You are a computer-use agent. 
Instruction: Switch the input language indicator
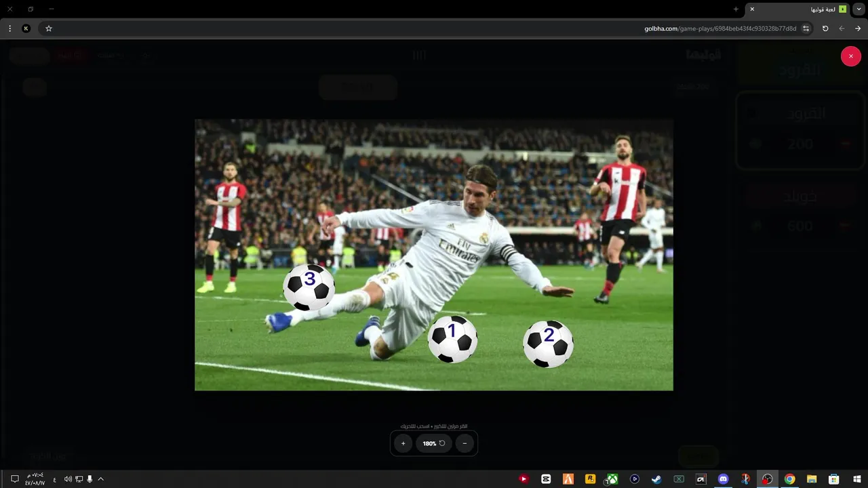point(55,479)
